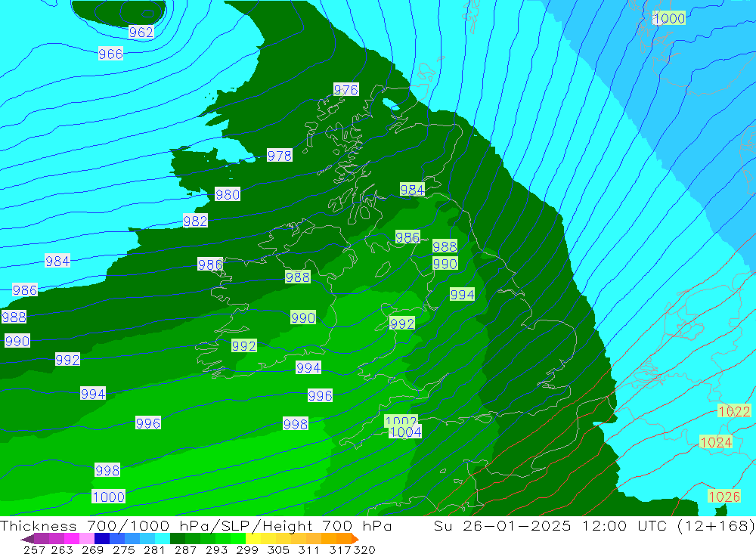
Task: Click the 982 isobar label
Action: (x=195, y=221)
